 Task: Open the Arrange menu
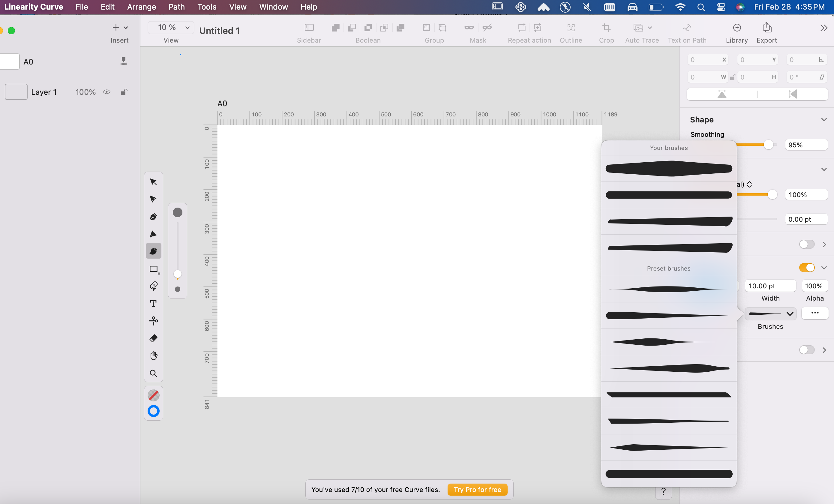click(x=142, y=7)
